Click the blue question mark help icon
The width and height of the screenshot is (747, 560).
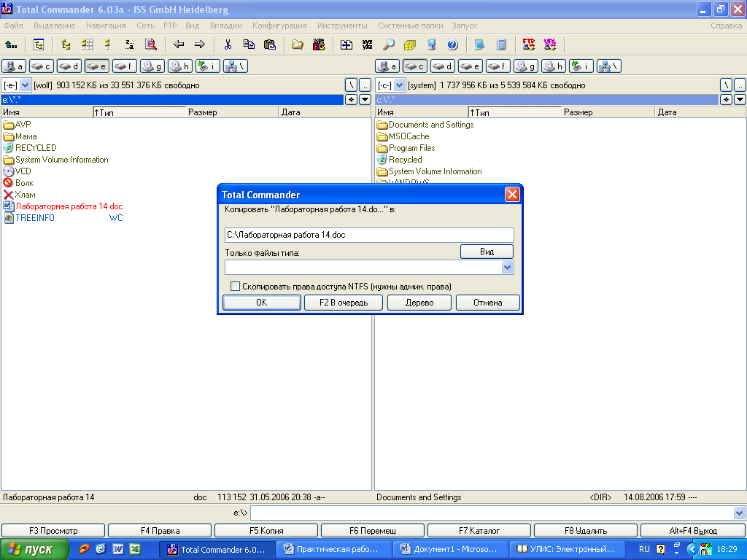[452, 44]
